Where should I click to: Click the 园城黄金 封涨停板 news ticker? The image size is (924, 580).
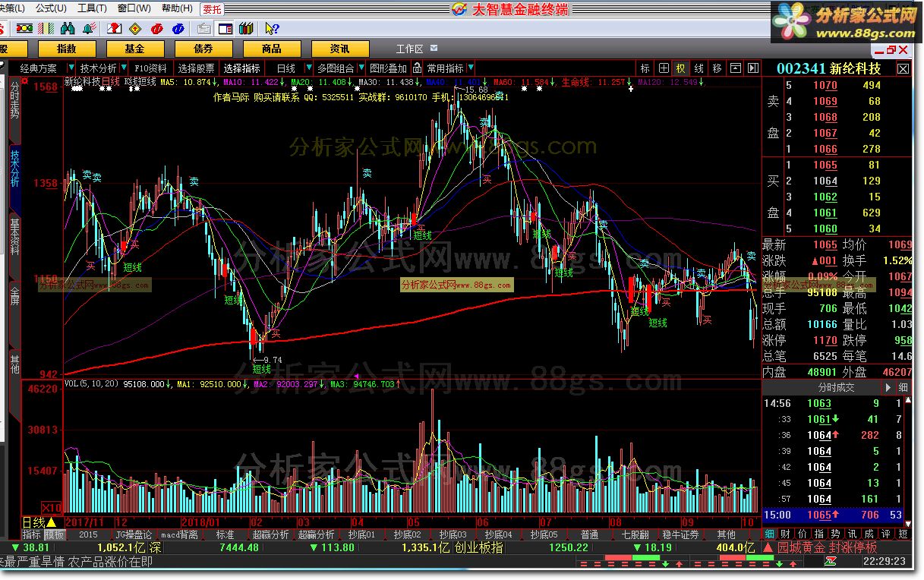[828, 547]
